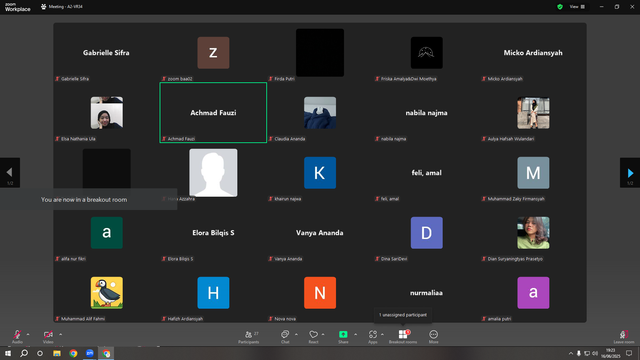The height and width of the screenshot is (360, 640).
Task: Switch to the Zoom taskbar icon
Action: 90,353
